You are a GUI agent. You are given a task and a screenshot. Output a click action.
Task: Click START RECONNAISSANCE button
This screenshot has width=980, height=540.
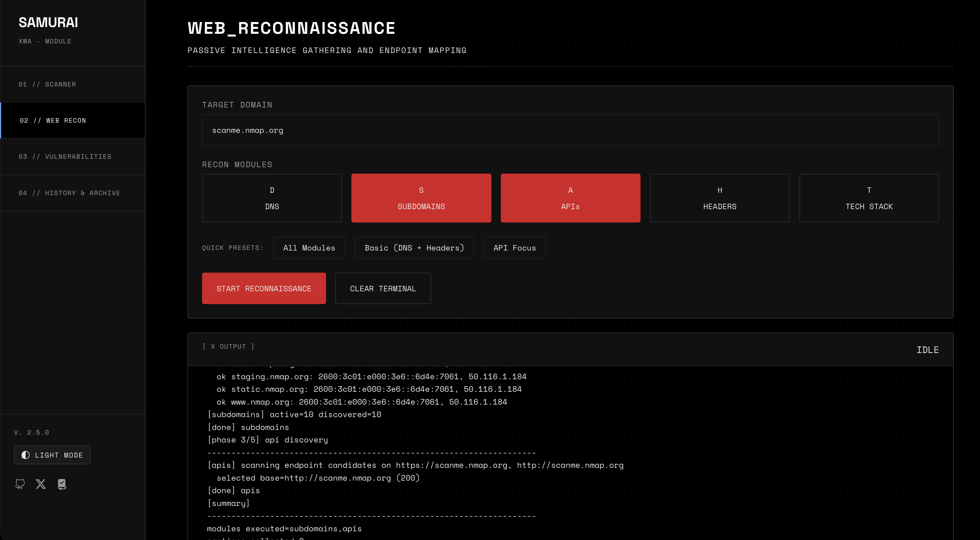pyautogui.click(x=264, y=288)
